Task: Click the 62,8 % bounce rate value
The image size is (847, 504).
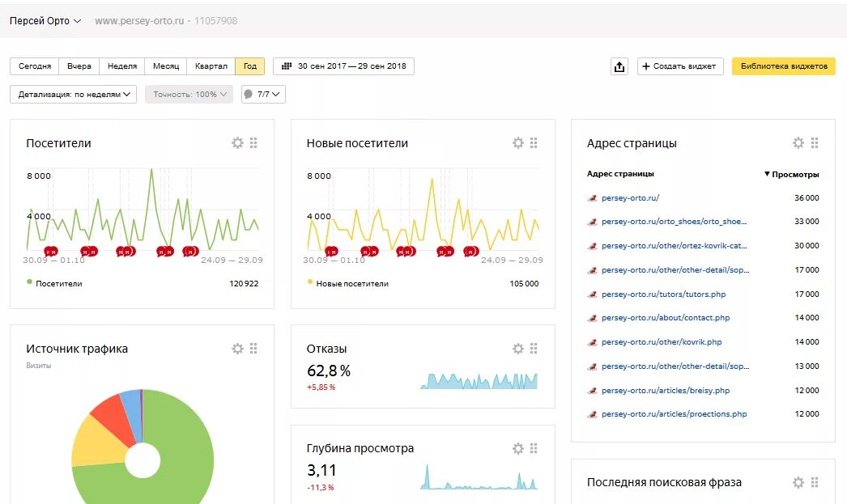Action: click(329, 371)
